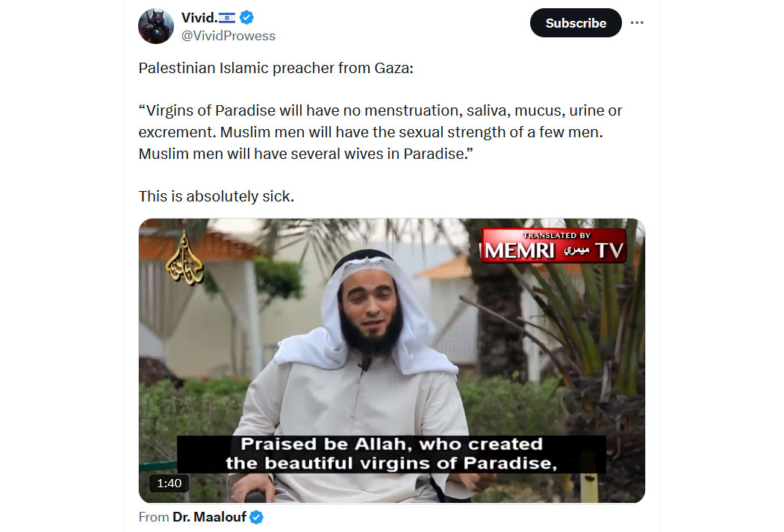Open the Dr. Maalouf source profile
Screen dimensions: 784x532
[x=210, y=517]
